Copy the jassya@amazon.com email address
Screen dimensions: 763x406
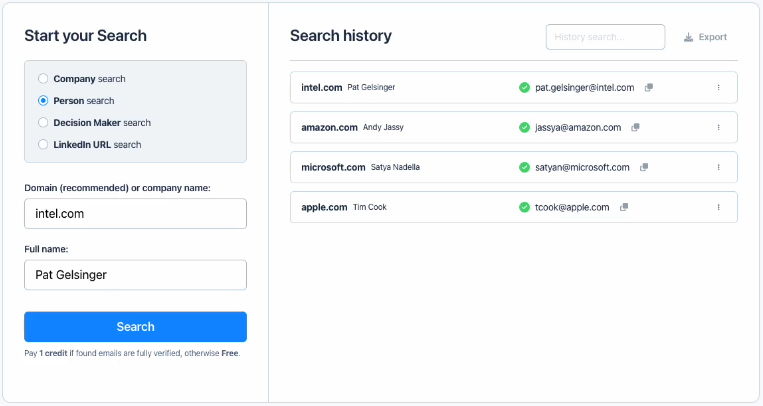[635, 128]
